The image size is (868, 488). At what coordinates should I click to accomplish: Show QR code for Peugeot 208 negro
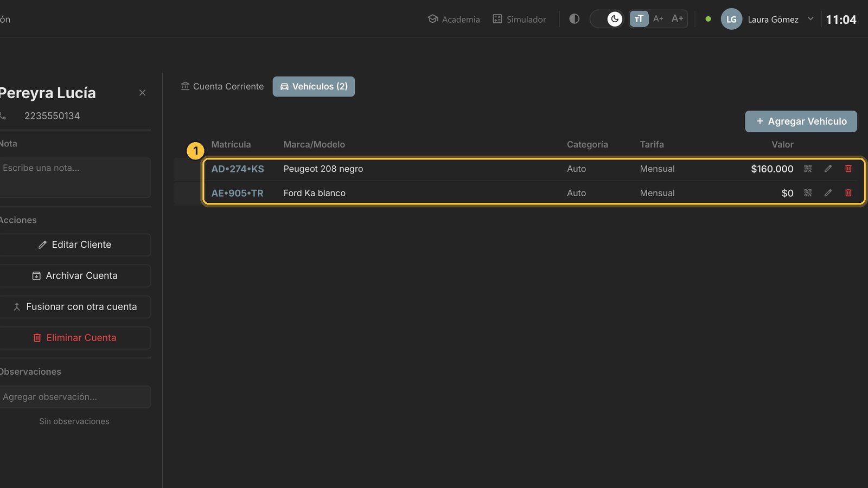coord(808,169)
